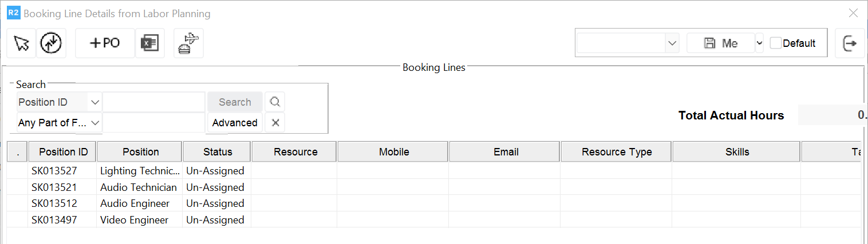Clear search with the X icon
Screen dimensions: 868x244
point(275,123)
